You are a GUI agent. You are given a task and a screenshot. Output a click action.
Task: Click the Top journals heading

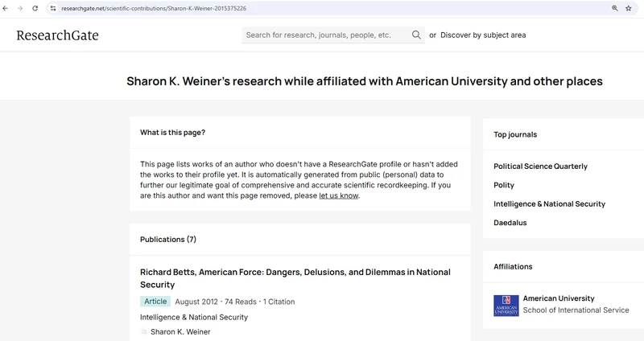point(515,134)
